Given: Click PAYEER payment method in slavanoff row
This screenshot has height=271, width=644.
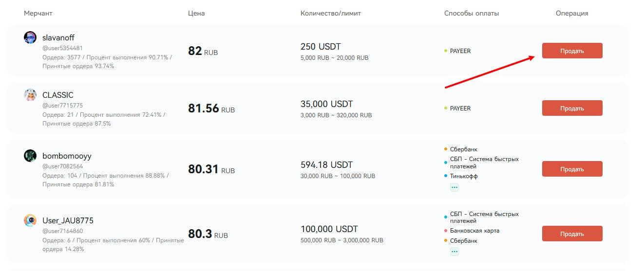Looking at the screenshot, I should pos(460,51).
